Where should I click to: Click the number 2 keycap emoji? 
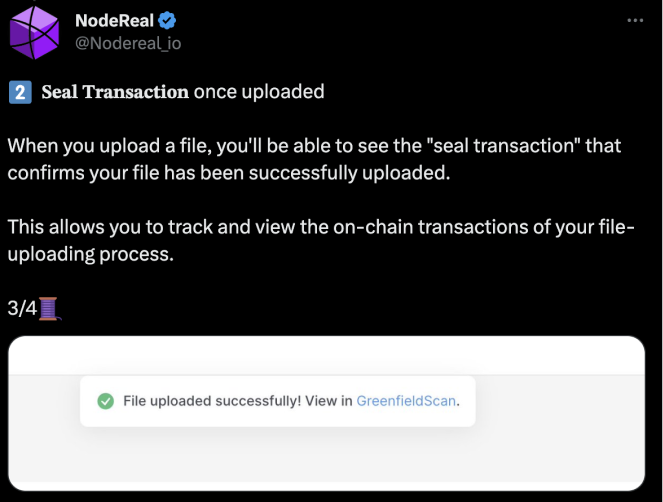pos(18,92)
